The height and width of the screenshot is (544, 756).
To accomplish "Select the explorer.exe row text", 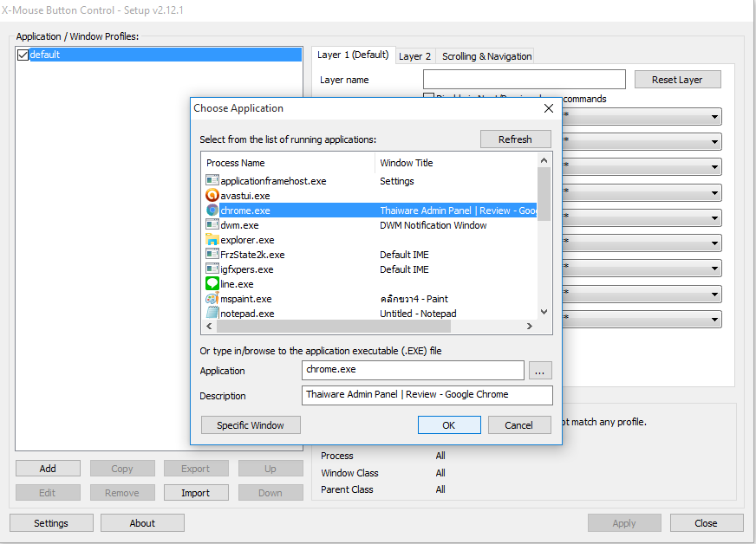I will 247,240.
